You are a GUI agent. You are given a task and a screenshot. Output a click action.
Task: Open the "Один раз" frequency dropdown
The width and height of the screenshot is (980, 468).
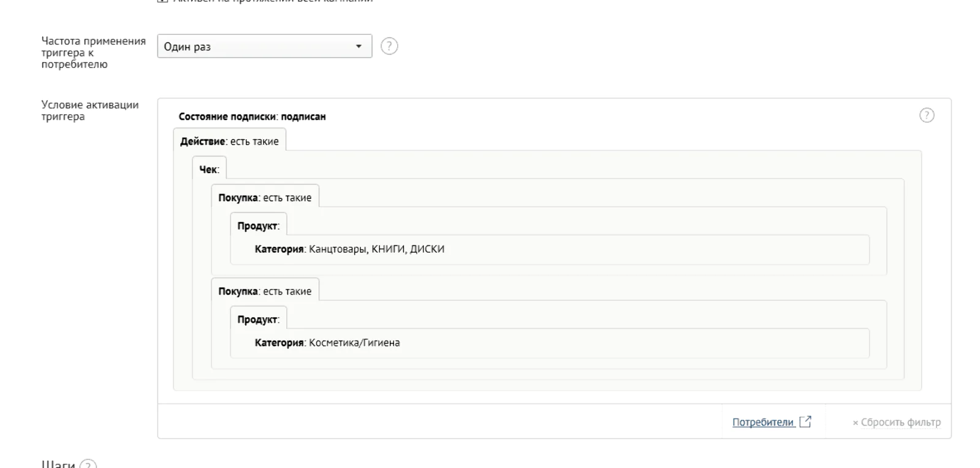[x=265, y=47]
